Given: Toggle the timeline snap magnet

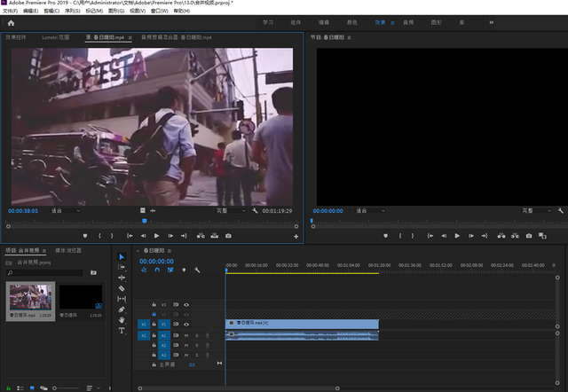Looking at the screenshot, I should [x=157, y=270].
